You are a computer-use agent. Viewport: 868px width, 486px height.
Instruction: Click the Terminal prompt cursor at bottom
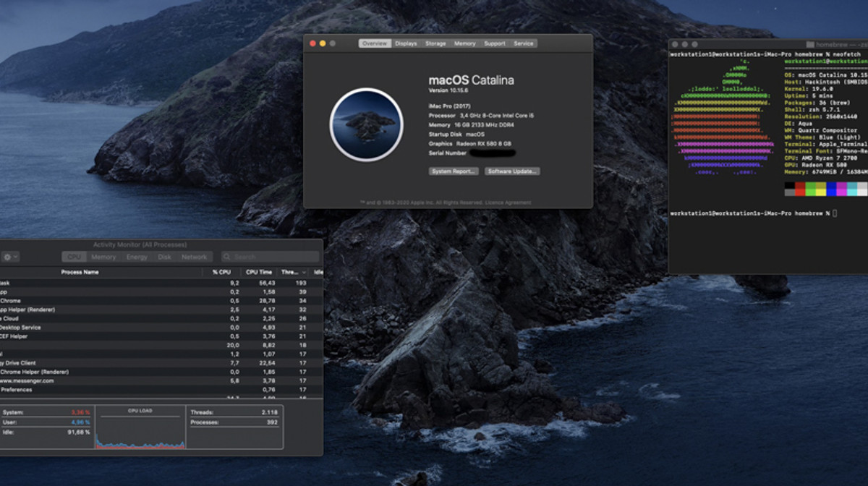tap(834, 213)
